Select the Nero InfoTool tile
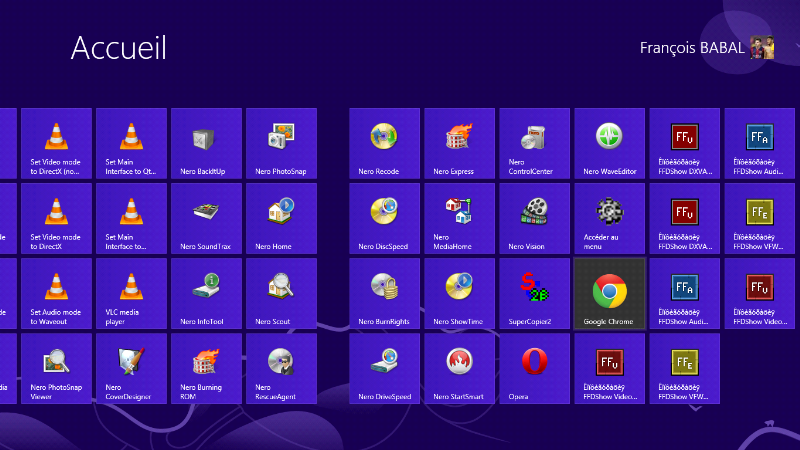 click(206, 293)
